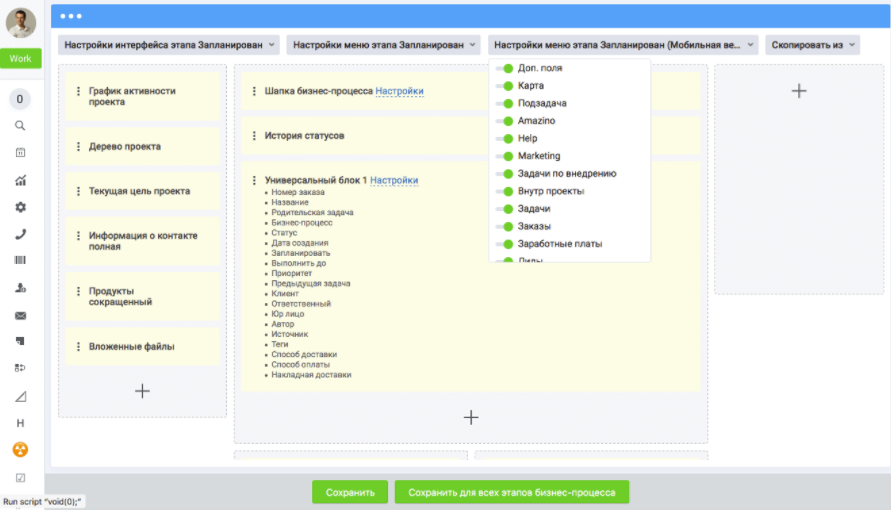The height and width of the screenshot is (510, 891).
Task: Select Юр лицо field in block list
Action: tap(288, 313)
